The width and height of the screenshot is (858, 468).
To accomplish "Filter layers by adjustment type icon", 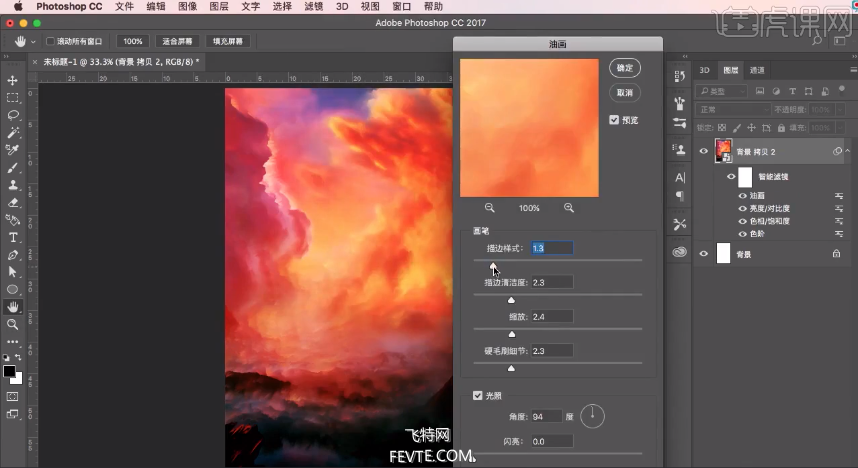I will (x=776, y=91).
